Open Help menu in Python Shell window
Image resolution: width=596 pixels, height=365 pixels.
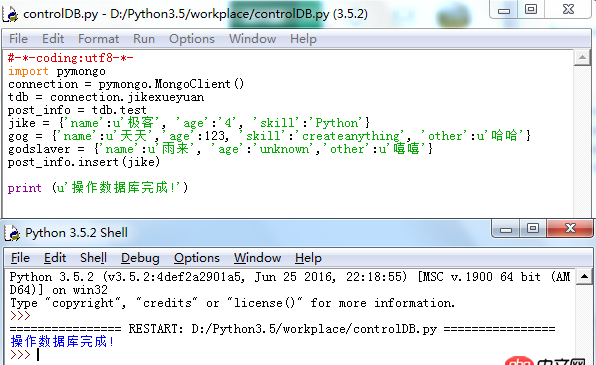tap(308, 258)
